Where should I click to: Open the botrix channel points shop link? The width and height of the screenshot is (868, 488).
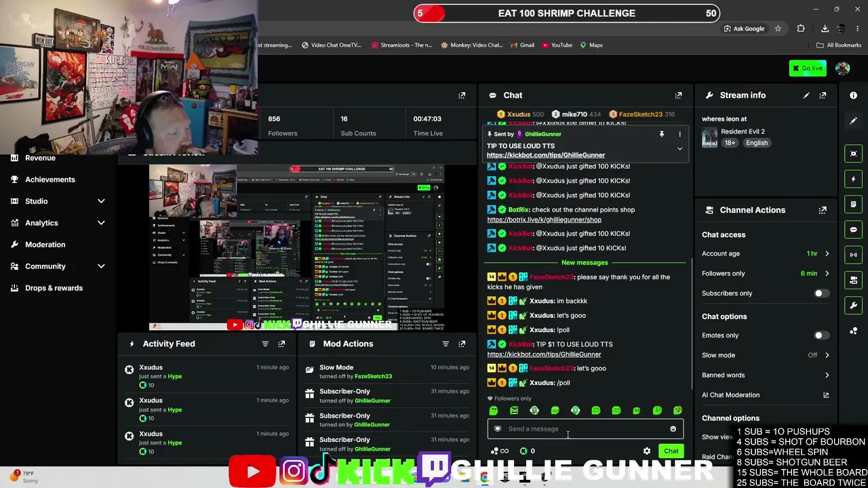(544, 220)
